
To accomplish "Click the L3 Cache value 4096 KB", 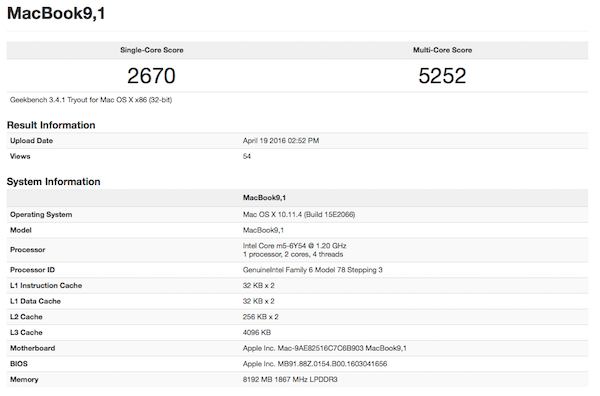I will (257, 333).
